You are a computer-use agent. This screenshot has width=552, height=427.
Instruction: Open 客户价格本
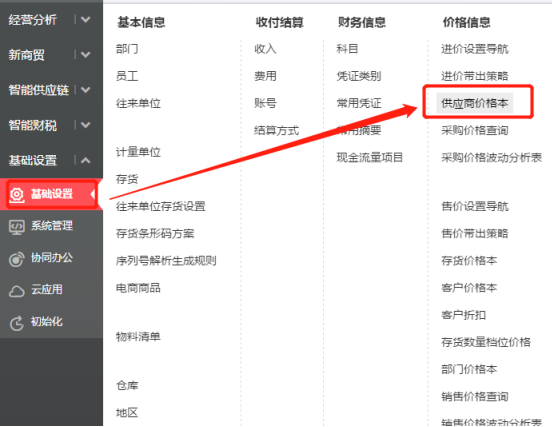(x=469, y=288)
